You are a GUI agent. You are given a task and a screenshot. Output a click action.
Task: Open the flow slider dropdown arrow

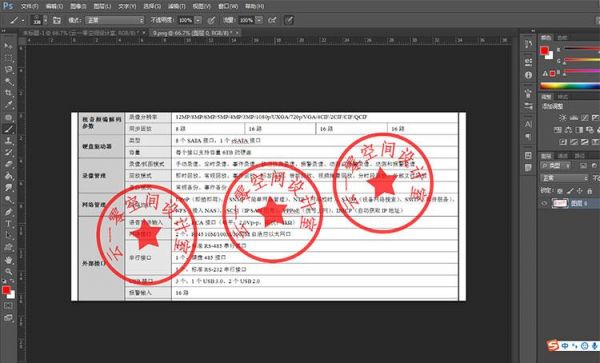pos(259,20)
